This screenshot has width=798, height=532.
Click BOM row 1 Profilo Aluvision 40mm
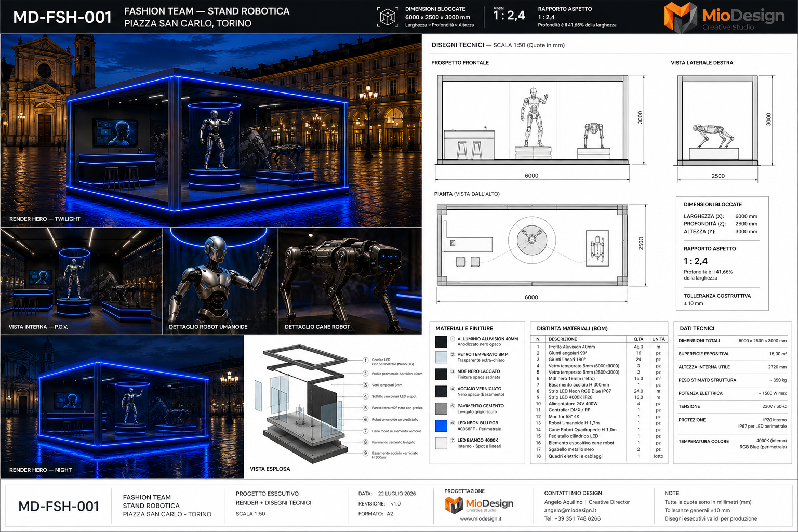(x=599, y=347)
